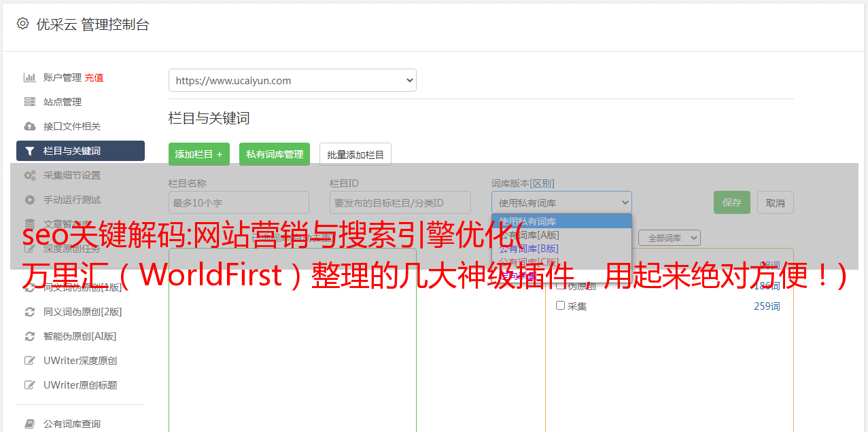
Task: Click the green 保存 button
Action: [732, 202]
